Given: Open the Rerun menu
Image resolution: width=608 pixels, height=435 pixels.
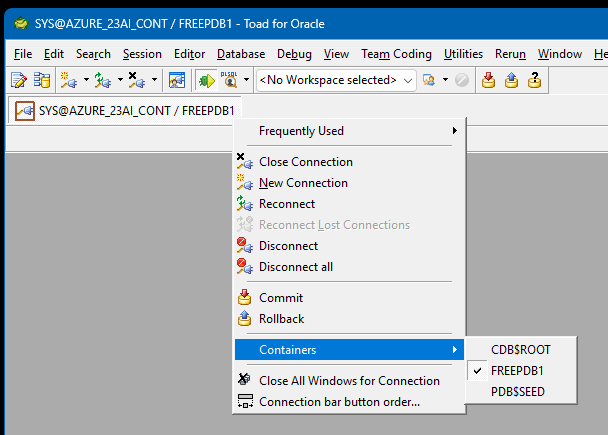Looking at the screenshot, I should pyautogui.click(x=510, y=54).
